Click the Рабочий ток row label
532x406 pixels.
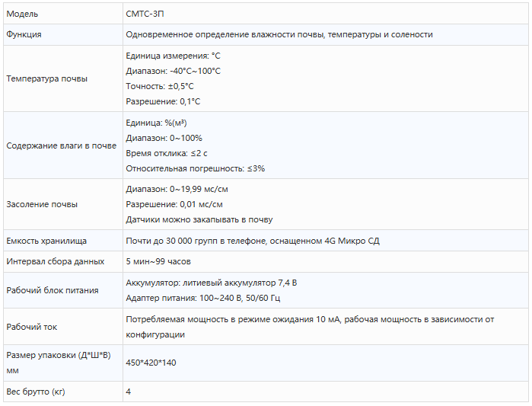(31, 327)
